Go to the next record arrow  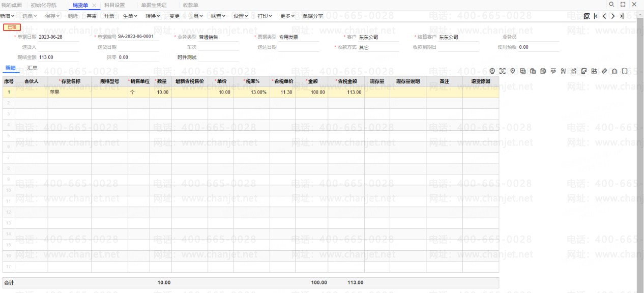[613, 16]
